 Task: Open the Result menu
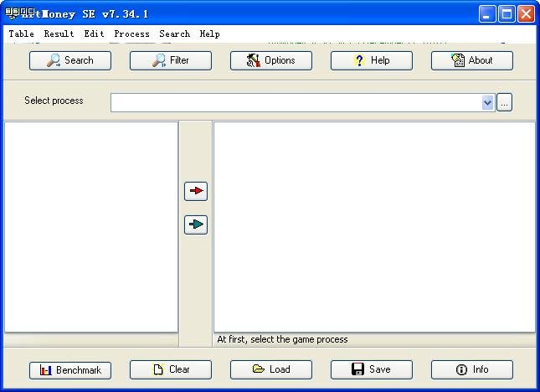coord(59,34)
